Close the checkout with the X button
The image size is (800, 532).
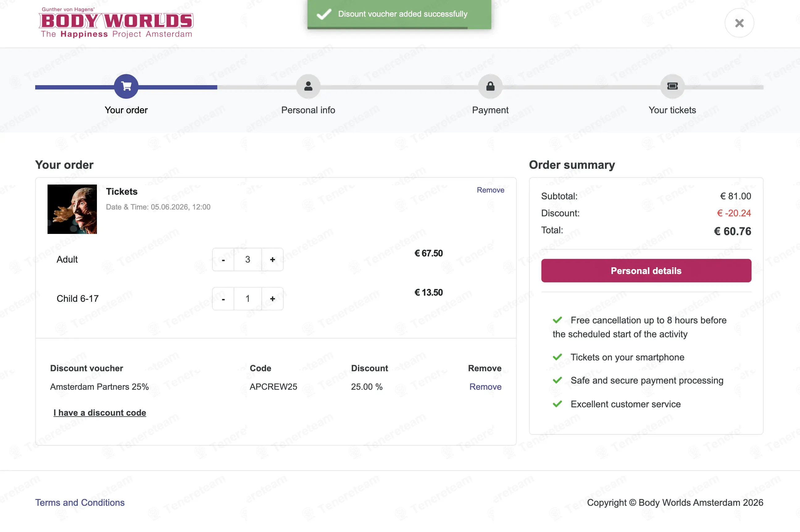739,23
